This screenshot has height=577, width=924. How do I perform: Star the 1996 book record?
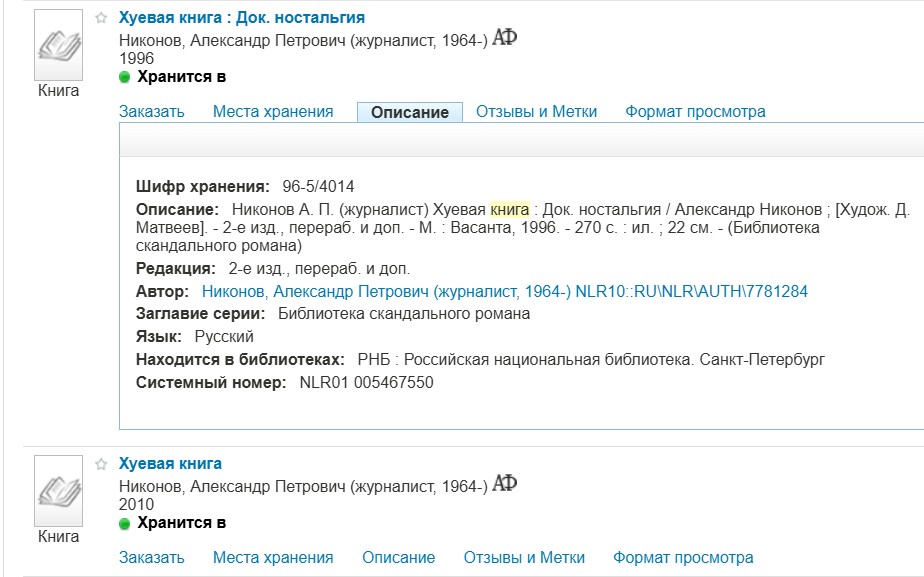point(101,18)
